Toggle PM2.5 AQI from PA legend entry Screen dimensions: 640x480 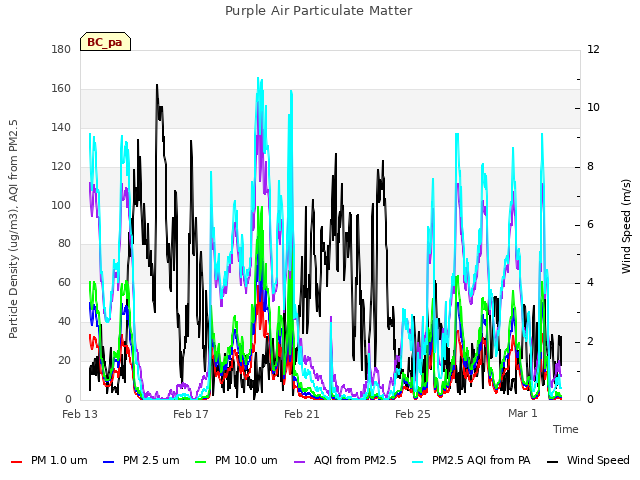click(x=471, y=460)
